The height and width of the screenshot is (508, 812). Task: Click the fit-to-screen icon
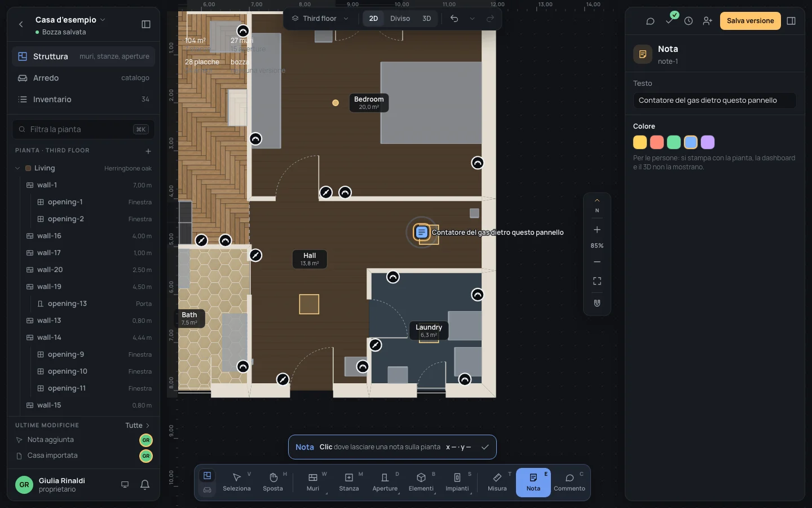click(597, 281)
